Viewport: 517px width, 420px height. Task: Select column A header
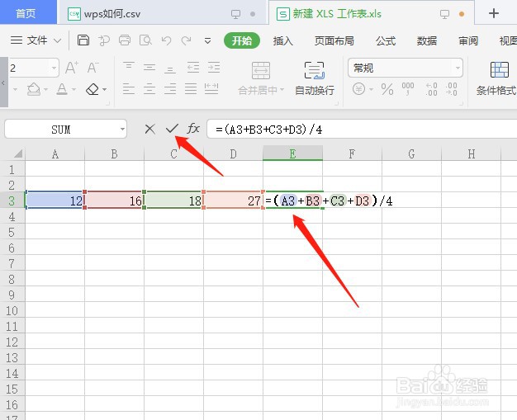click(55, 153)
